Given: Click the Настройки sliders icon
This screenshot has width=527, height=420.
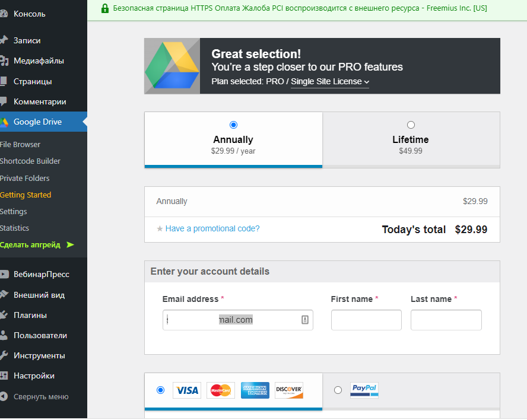Looking at the screenshot, I should pyautogui.click(x=4, y=376).
